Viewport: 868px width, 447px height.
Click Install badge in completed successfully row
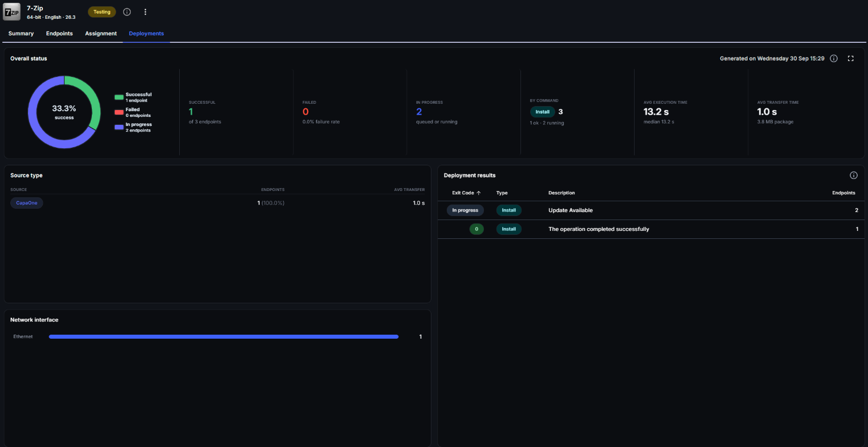(508, 229)
